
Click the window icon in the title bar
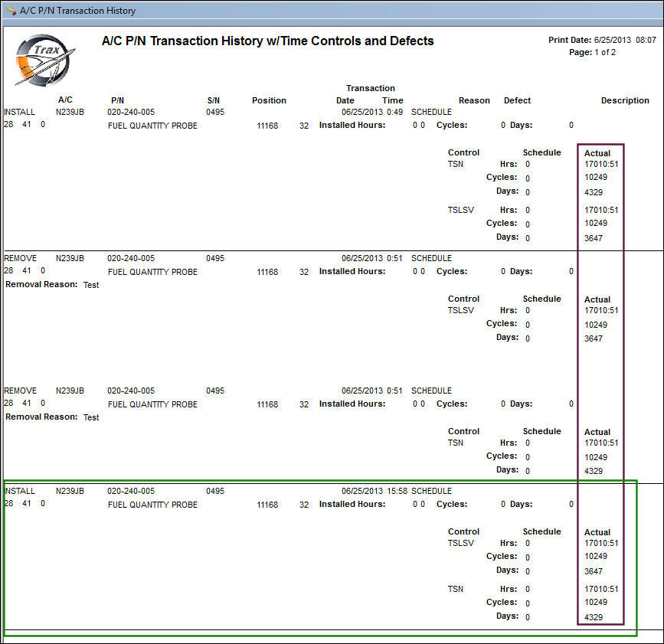click(x=11, y=10)
